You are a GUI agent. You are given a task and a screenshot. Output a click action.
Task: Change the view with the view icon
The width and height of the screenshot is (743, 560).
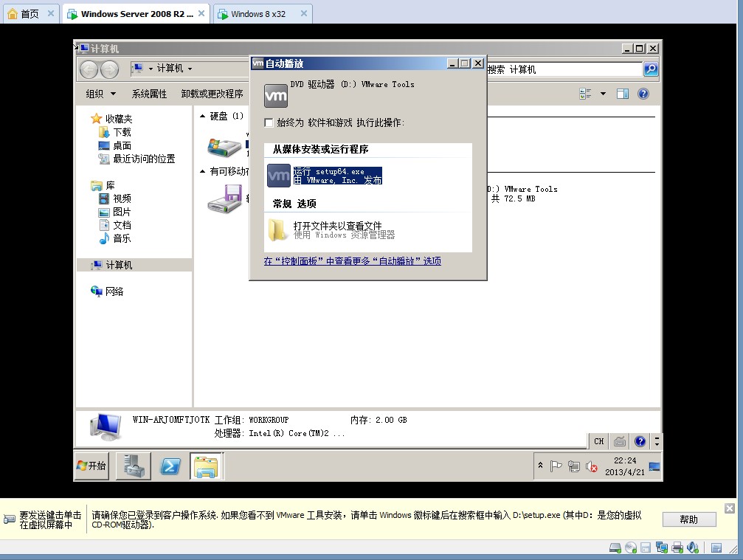coord(585,94)
